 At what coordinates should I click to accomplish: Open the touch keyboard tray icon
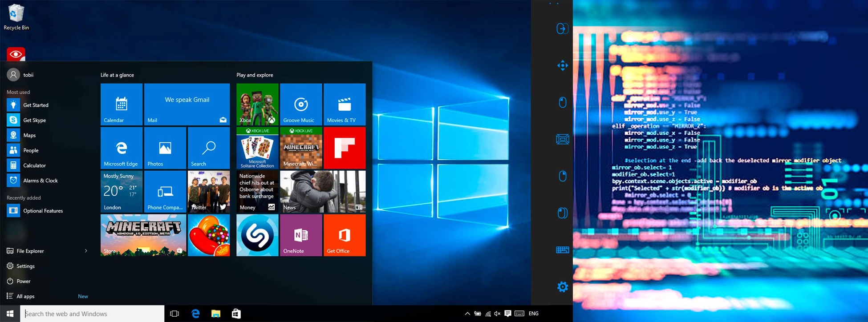point(519,314)
